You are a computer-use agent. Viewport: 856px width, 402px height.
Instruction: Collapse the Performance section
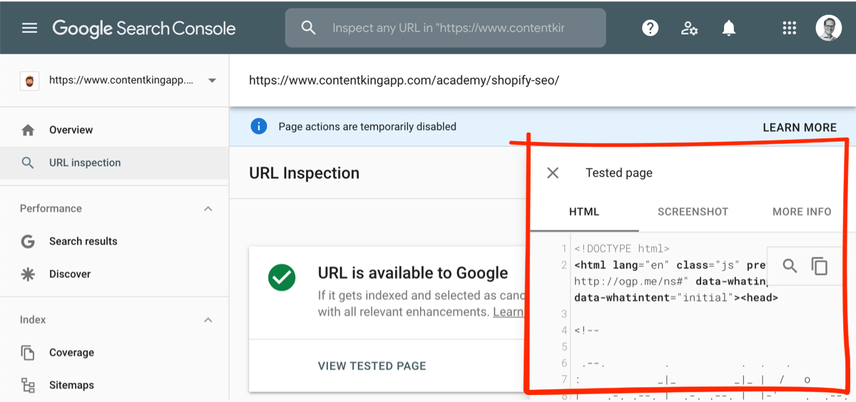pyautogui.click(x=208, y=209)
